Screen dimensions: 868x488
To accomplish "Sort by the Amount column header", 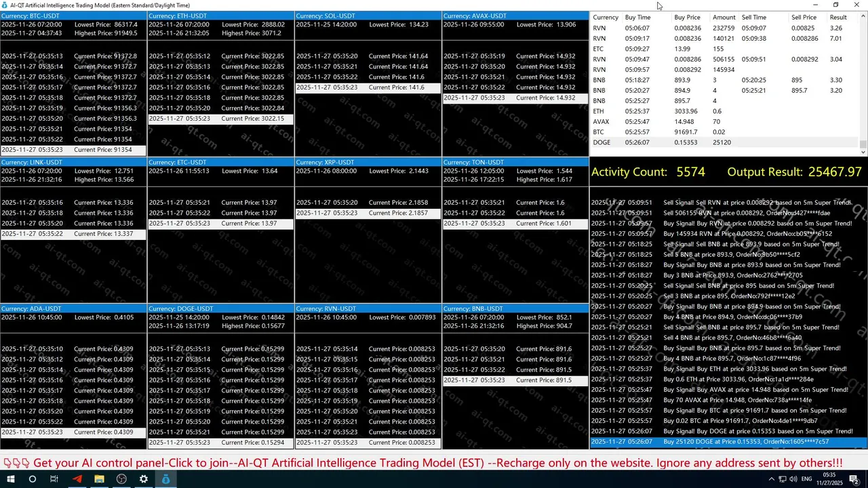I will click(724, 17).
